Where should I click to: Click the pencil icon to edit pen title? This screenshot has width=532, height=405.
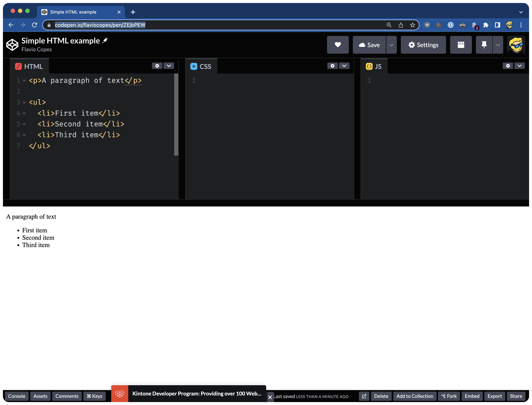pos(105,40)
